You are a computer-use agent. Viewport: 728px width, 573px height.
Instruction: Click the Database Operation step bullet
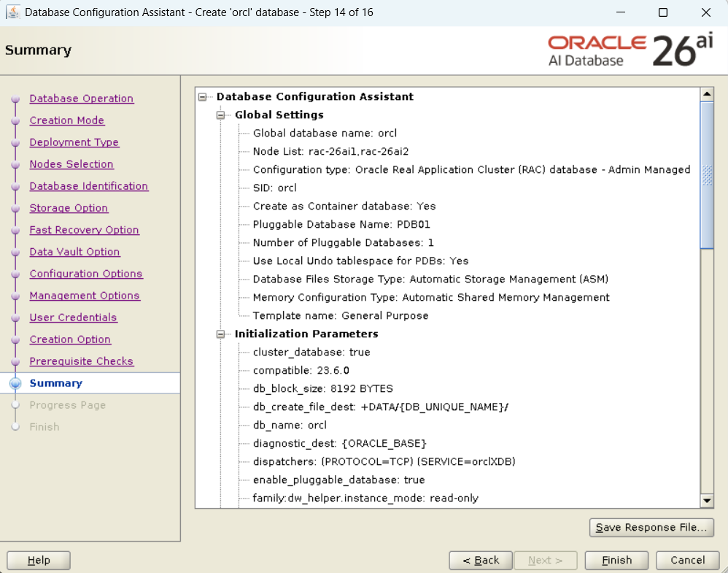(x=16, y=99)
